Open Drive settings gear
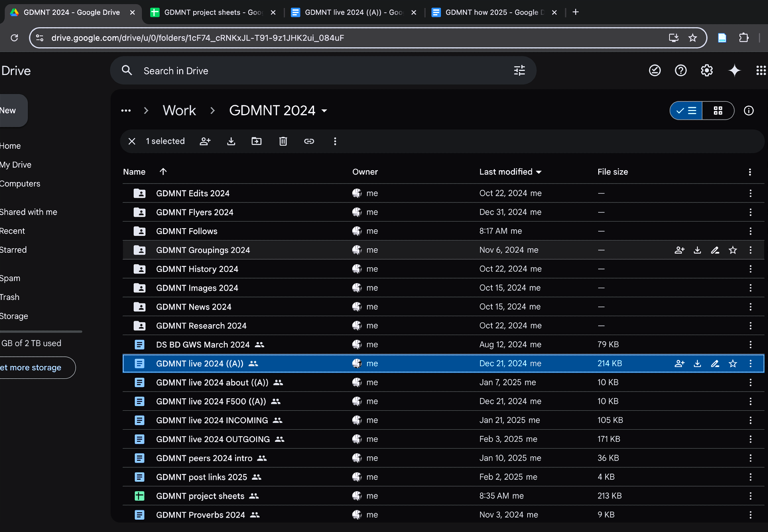768x532 pixels. pos(707,71)
